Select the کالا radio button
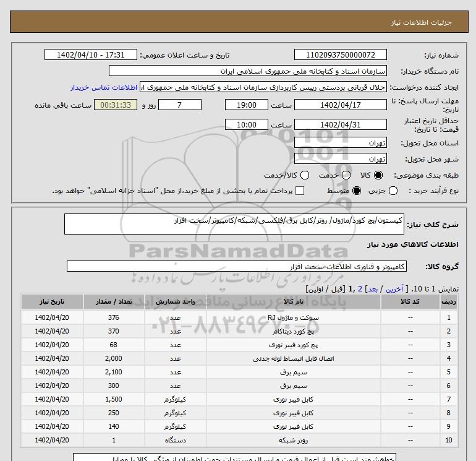The image size is (476, 461). (x=378, y=175)
